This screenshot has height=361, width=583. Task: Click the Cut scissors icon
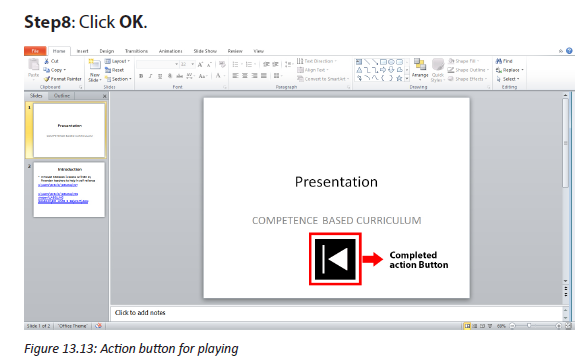(46, 61)
